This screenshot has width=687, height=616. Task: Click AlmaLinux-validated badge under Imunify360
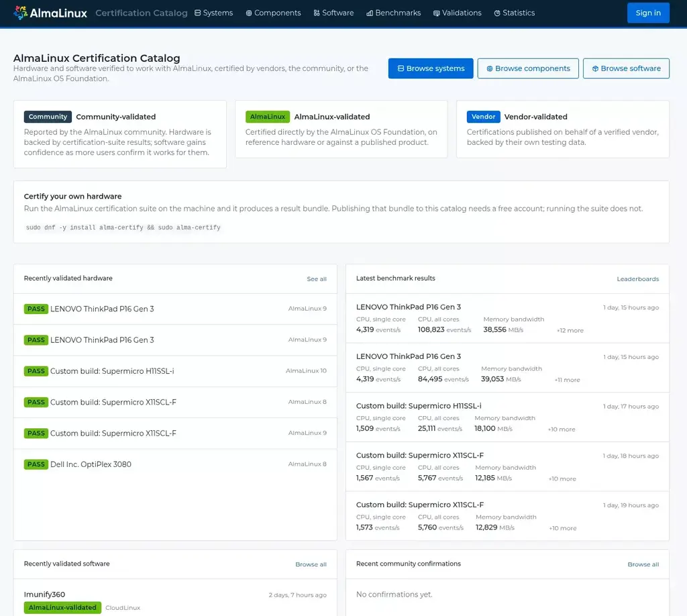[62, 608]
